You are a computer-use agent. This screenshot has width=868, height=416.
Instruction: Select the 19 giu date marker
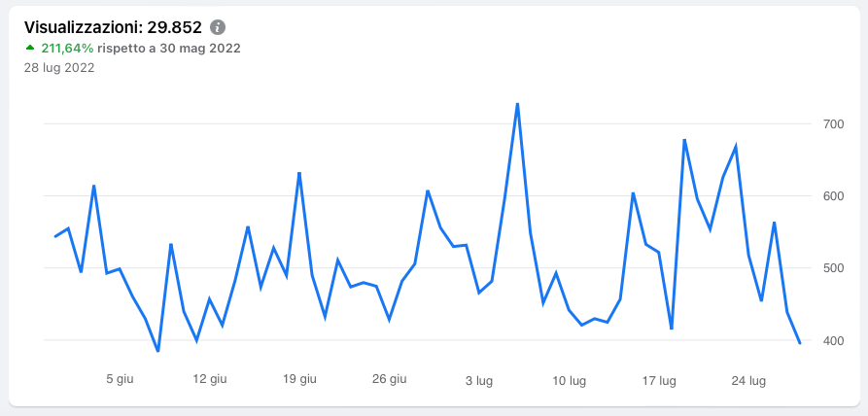pyautogui.click(x=299, y=380)
